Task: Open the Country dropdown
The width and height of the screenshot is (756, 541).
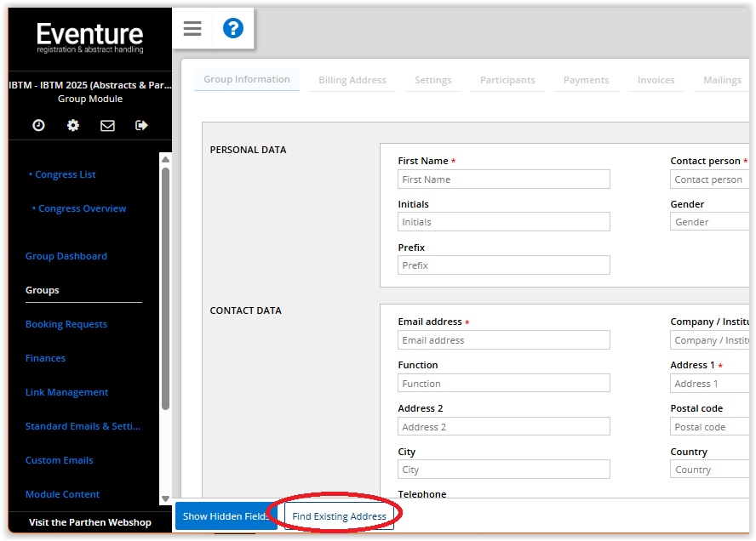Action: (x=709, y=470)
